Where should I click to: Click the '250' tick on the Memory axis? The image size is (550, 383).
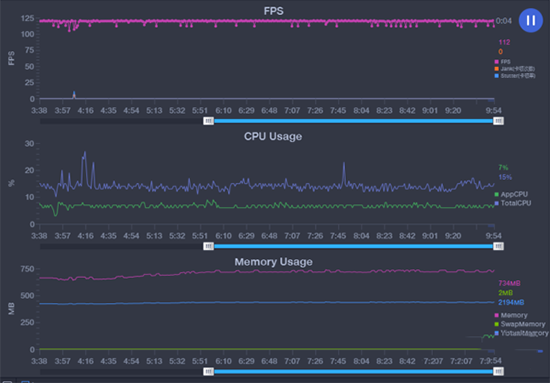[x=27, y=322]
